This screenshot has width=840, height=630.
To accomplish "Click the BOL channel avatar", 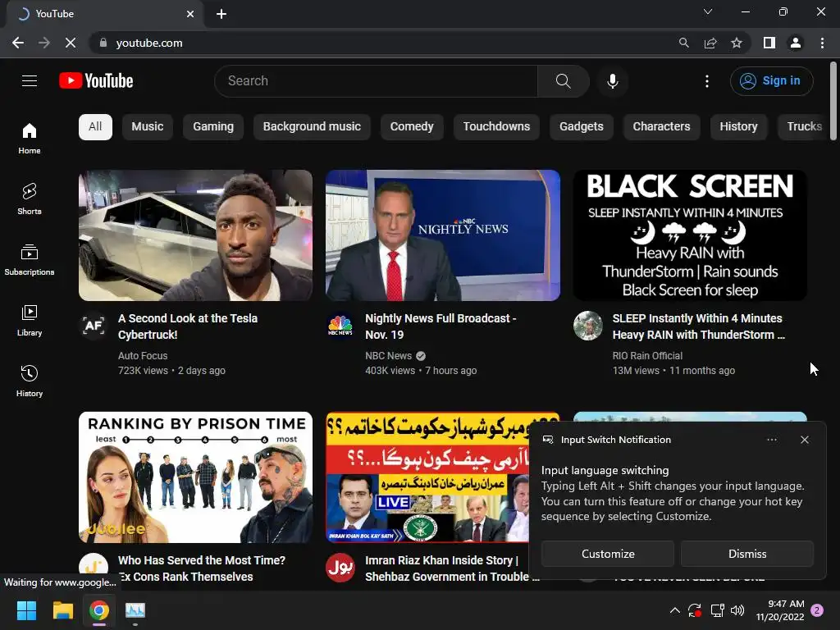I will click(x=340, y=568).
